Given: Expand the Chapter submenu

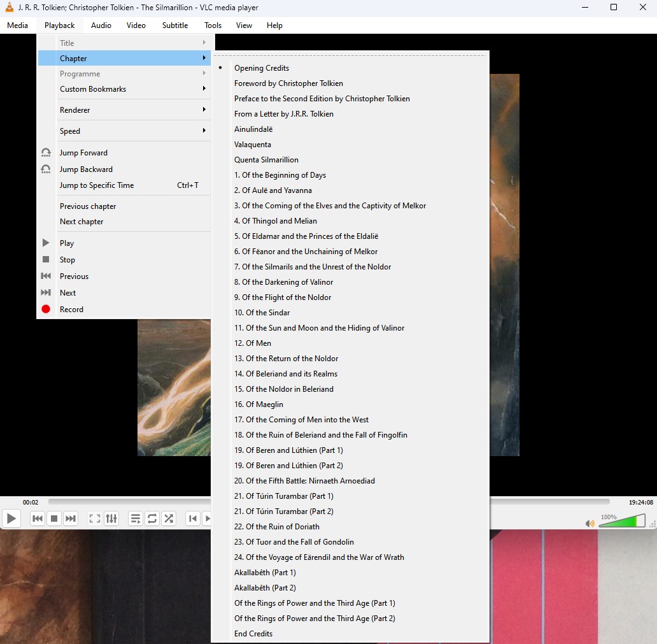Looking at the screenshot, I should (x=124, y=58).
